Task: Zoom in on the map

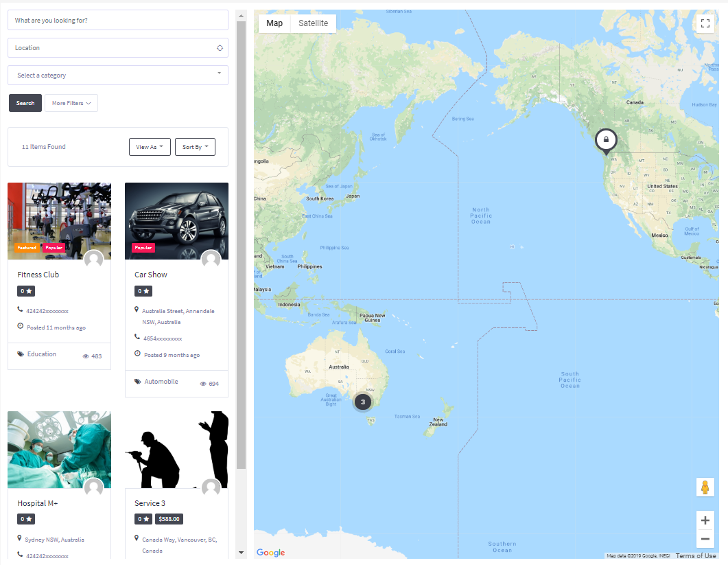Action: [705, 520]
